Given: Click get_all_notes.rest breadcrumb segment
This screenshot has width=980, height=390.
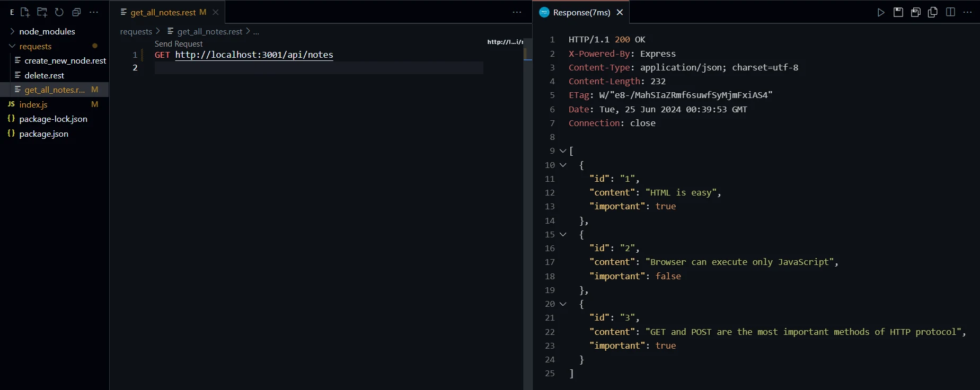Looking at the screenshot, I should tap(205, 32).
